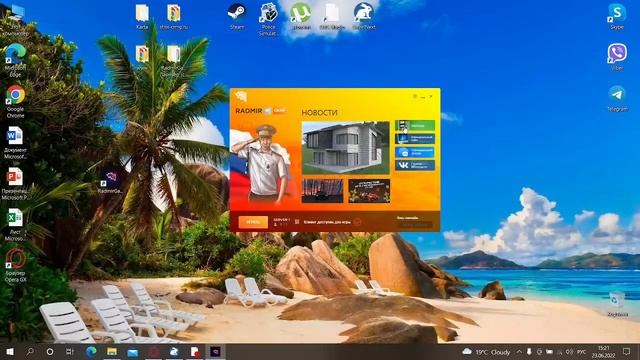Open the Viber desktop shortcut

click(617, 56)
